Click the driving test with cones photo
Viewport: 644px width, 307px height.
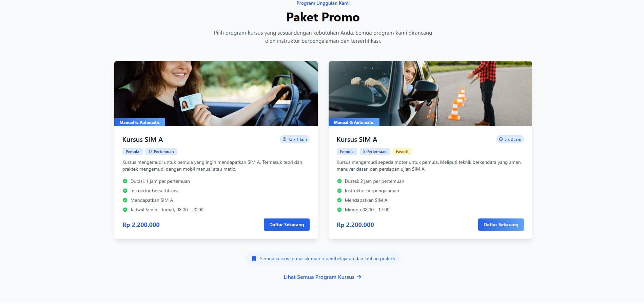click(430, 94)
